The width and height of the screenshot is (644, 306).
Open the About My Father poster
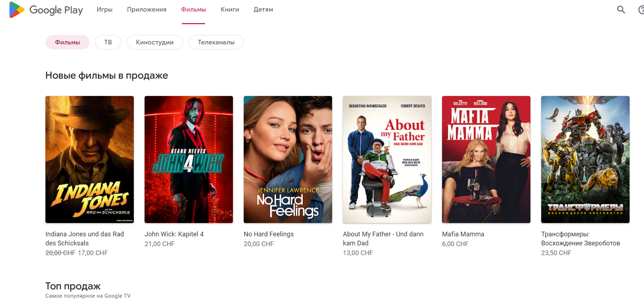click(x=387, y=159)
